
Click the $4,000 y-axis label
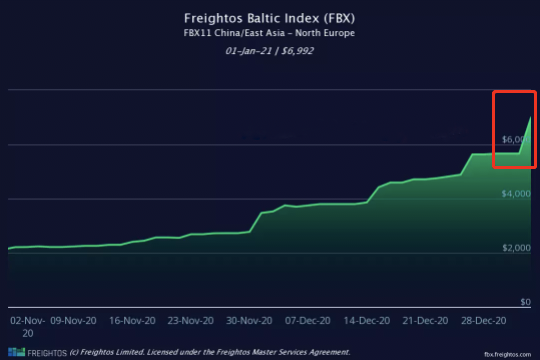(x=516, y=194)
